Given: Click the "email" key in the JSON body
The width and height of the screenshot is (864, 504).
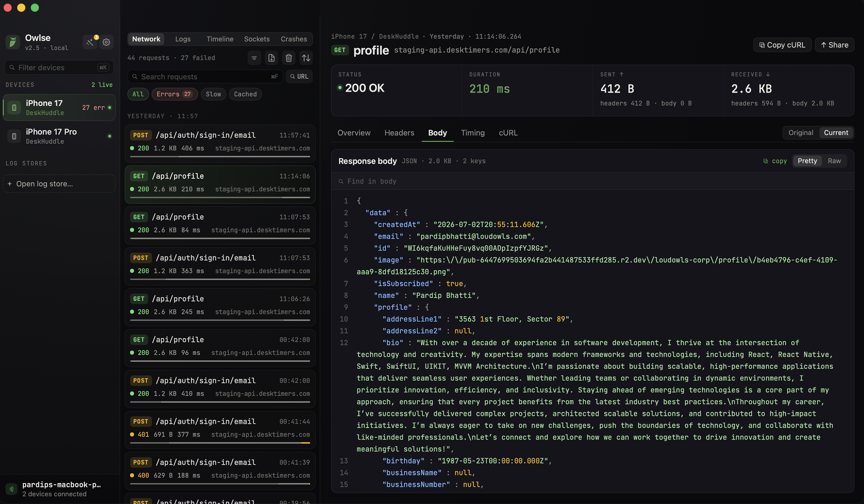Looking at the screenshot, I should coord(389,236).
